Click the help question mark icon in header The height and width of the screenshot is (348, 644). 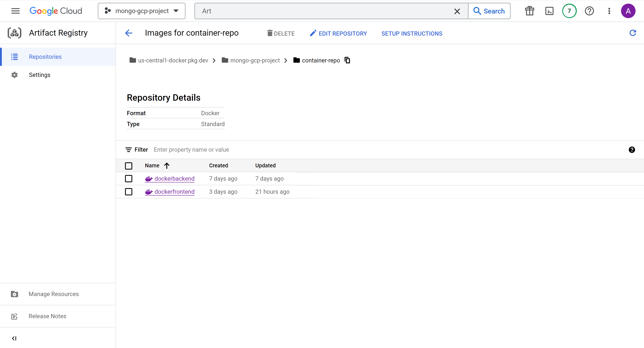pyautogui.click(x=589, y=11)
